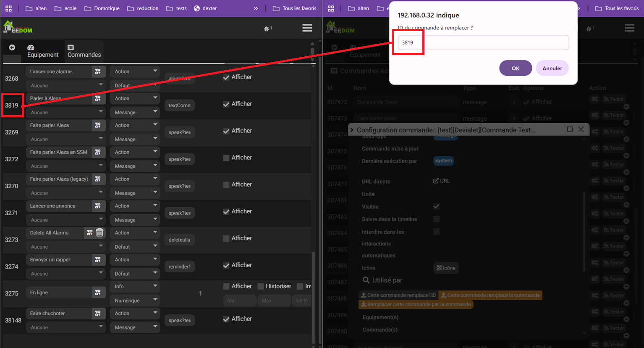The width and height of the screenshot is (644, 348).
Task: Open Action type dropdown for command 3272
Action: click(135, 152)
